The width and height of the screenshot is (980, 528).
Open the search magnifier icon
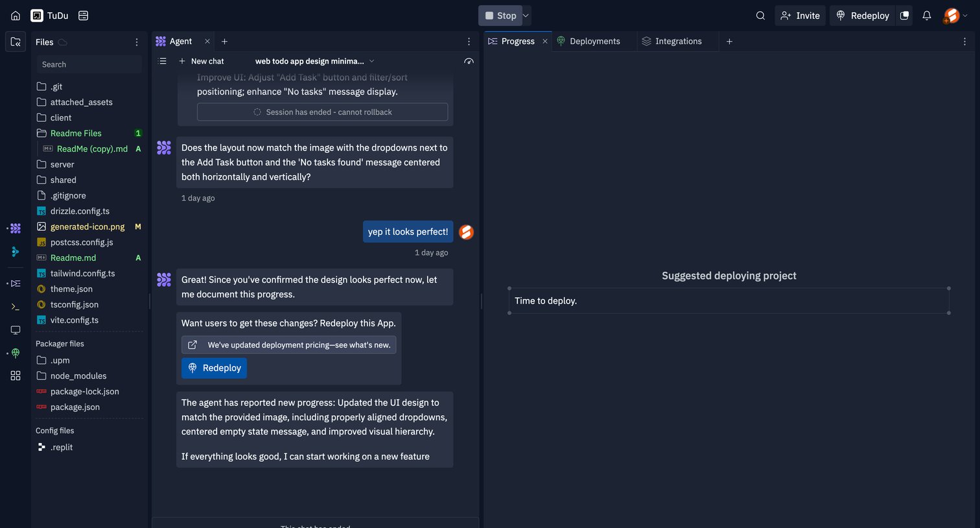click(760, 16)
